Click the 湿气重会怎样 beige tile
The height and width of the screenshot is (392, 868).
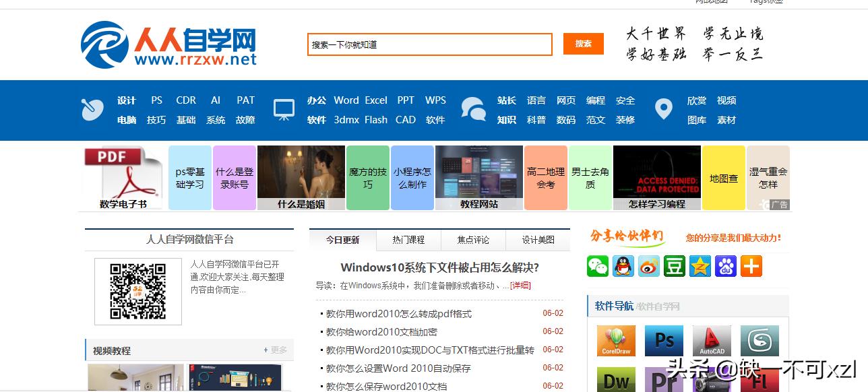coord(768,178)
